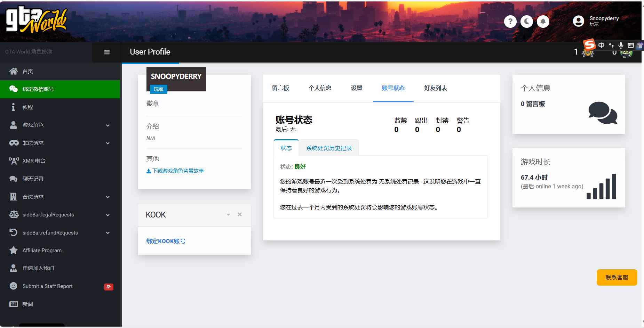Click the WeChat icon in sidebar

(x=14, y=89)
